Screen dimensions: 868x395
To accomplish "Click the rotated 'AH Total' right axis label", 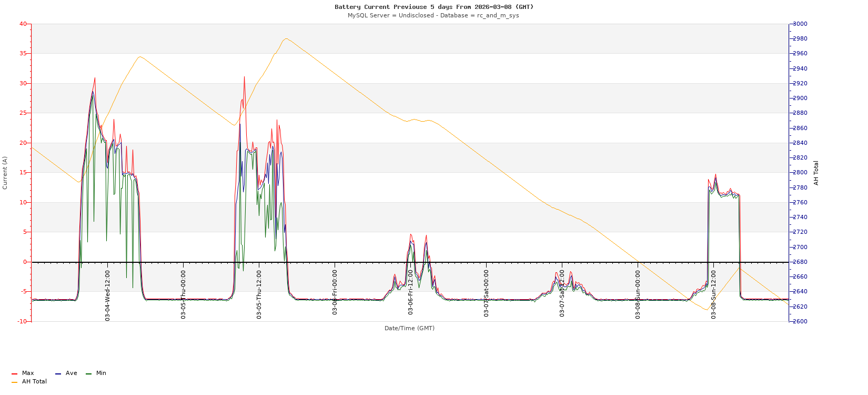I will [x=816, y=173].
